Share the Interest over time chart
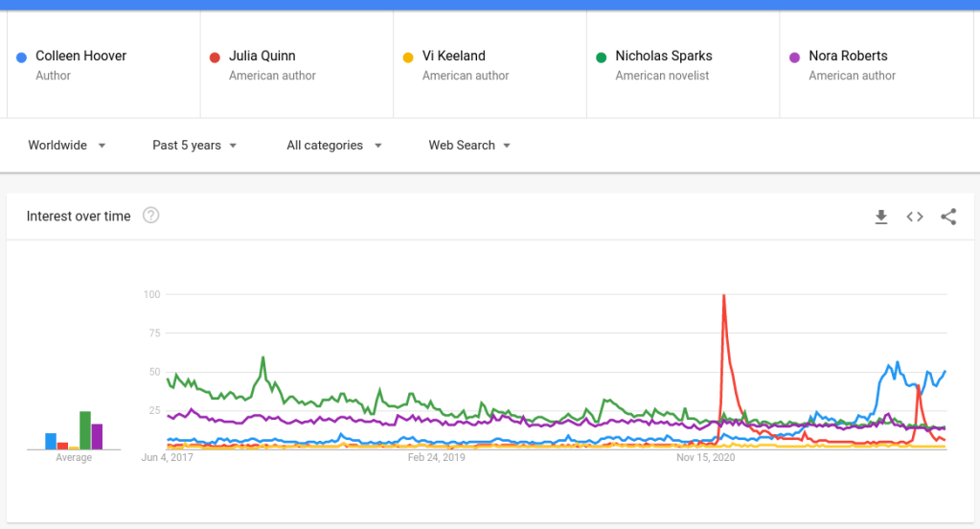The height and width of the screenshot is (529, 980). point(948,217)
